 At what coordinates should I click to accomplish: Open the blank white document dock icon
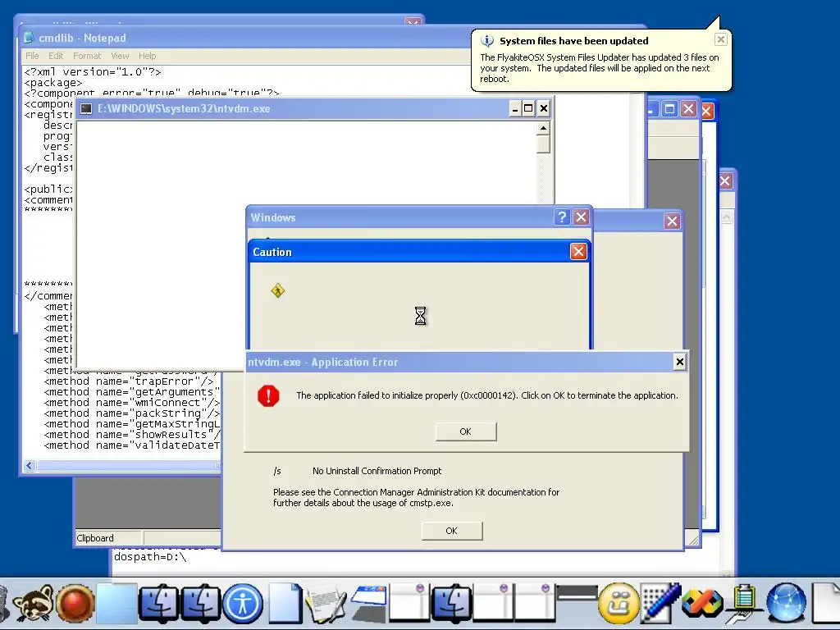[x=285, y=605]
